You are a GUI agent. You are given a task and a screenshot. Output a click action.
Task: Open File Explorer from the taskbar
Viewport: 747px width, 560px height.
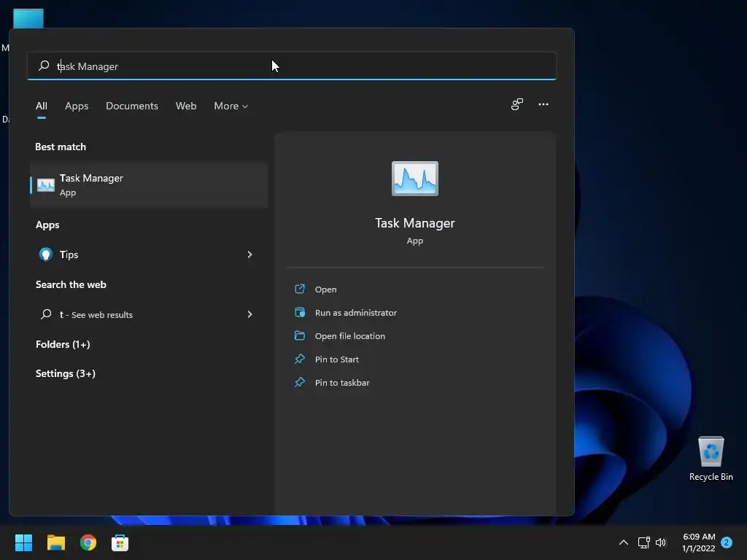55,542
